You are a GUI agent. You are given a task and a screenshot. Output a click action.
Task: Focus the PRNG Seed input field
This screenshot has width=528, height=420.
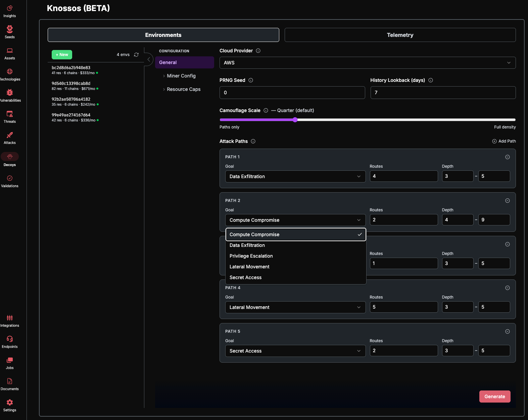[x=292, y=93]
